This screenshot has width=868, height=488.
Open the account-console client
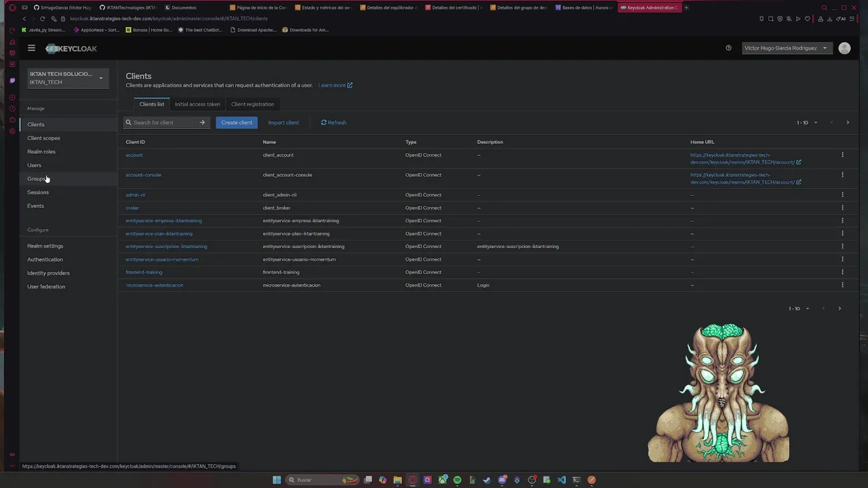143,175
